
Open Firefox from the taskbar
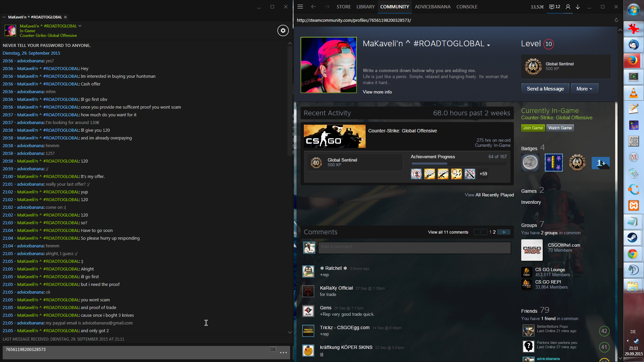[x=633, y=61]
